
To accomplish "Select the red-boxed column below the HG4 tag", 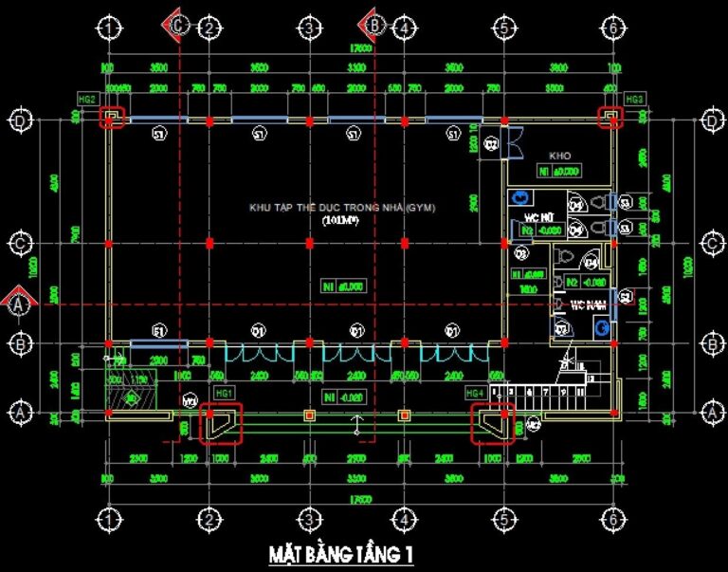I will (x=493, y=421).
